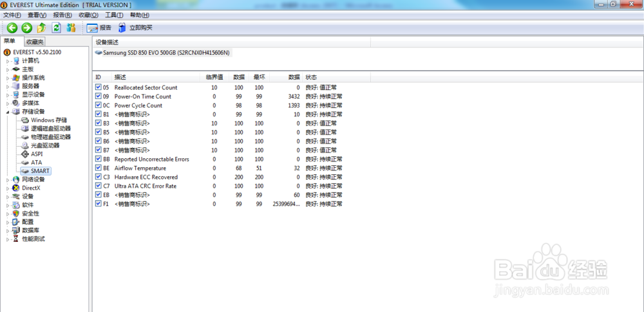Click the Up level arrow icon

[41, 28]
